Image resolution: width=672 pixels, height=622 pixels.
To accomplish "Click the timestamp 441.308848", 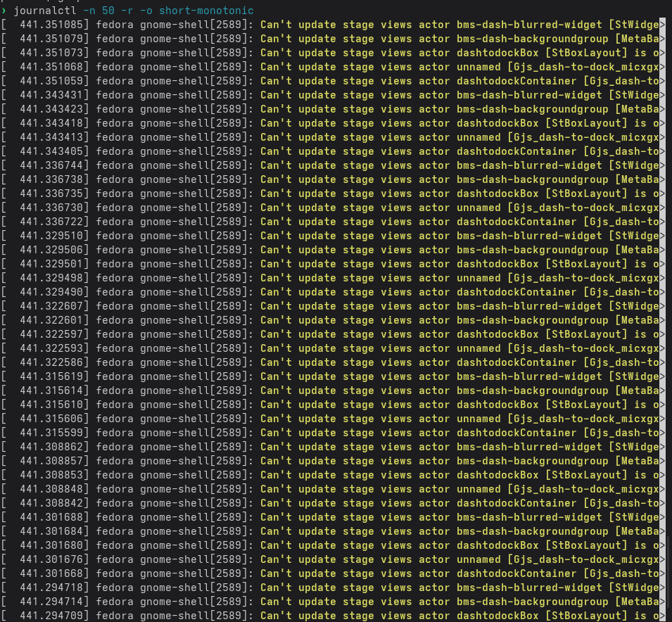I will click(51, 489).
